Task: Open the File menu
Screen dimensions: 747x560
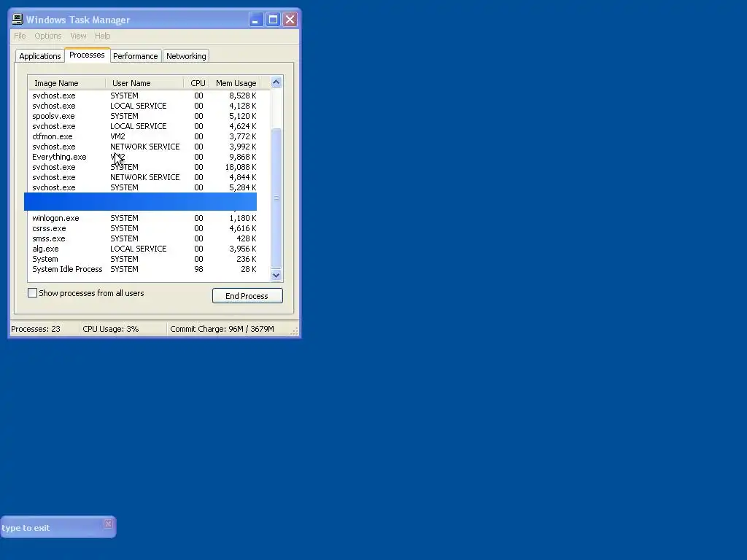Action: 20,36
